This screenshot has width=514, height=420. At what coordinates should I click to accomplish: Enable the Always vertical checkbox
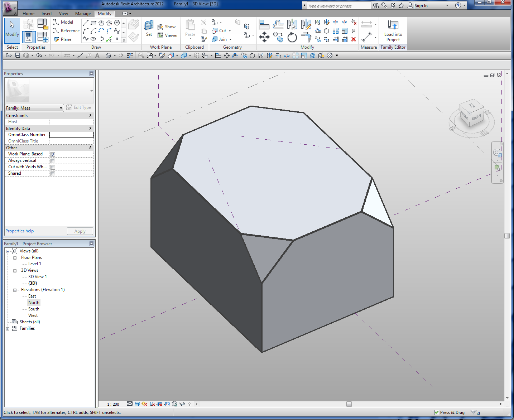(53, 161)
